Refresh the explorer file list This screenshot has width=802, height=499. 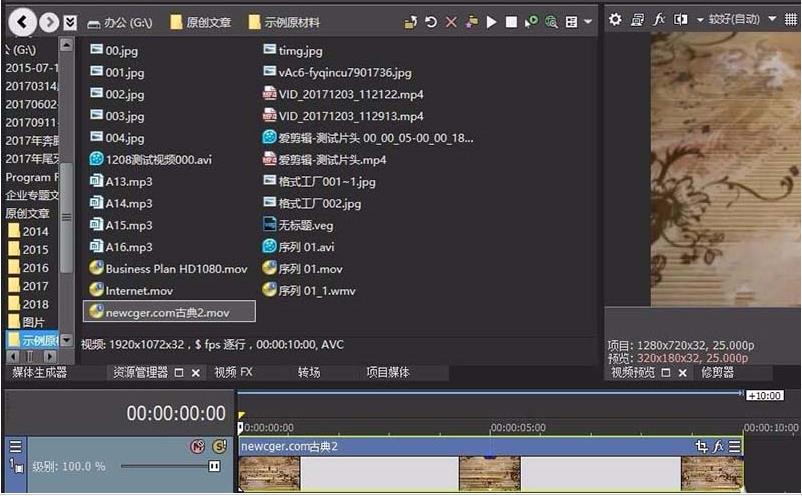(431, 22)
